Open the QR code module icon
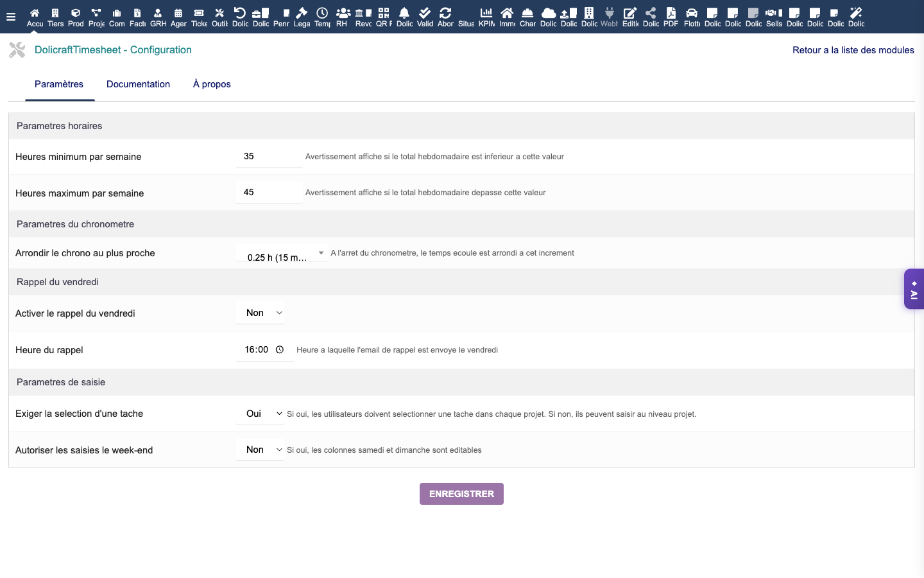Image resolution: width=924 pixels, height=578 pixels. (384, 13)
